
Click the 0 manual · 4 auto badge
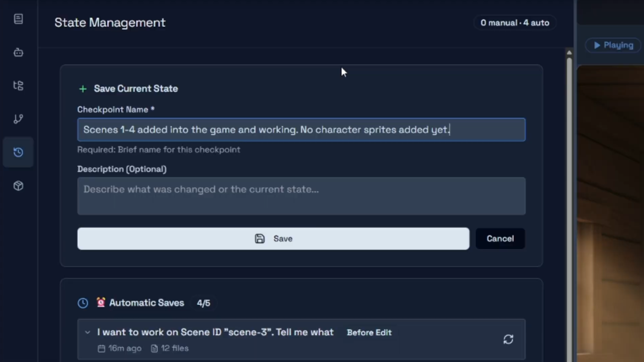[x=515, y=23]
